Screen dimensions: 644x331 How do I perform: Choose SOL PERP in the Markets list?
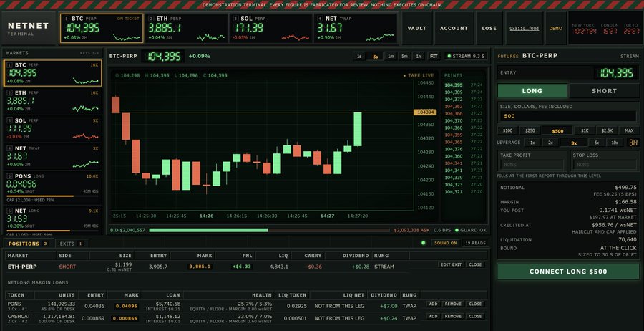pos(52,129)
